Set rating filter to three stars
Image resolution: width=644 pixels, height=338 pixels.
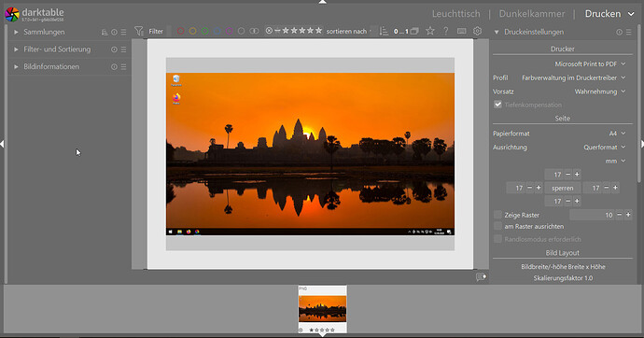[302, 31]
